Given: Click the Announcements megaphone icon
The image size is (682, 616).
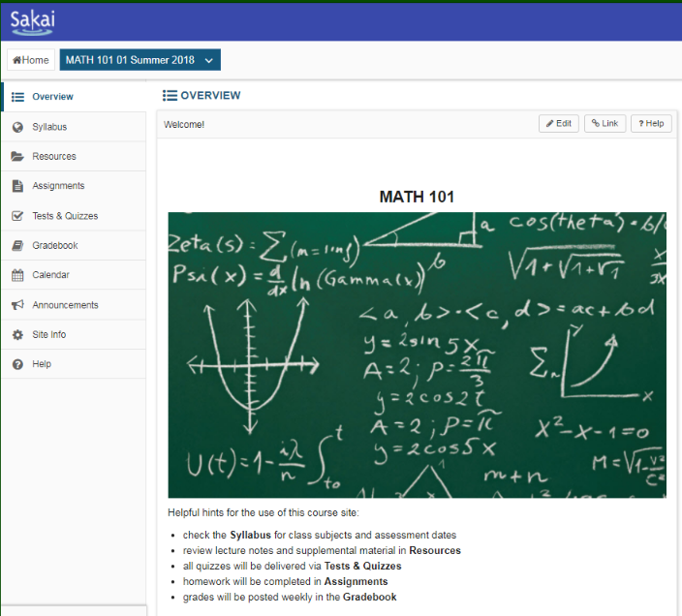Looking at the screenshot, I should (x=17, y=305).
